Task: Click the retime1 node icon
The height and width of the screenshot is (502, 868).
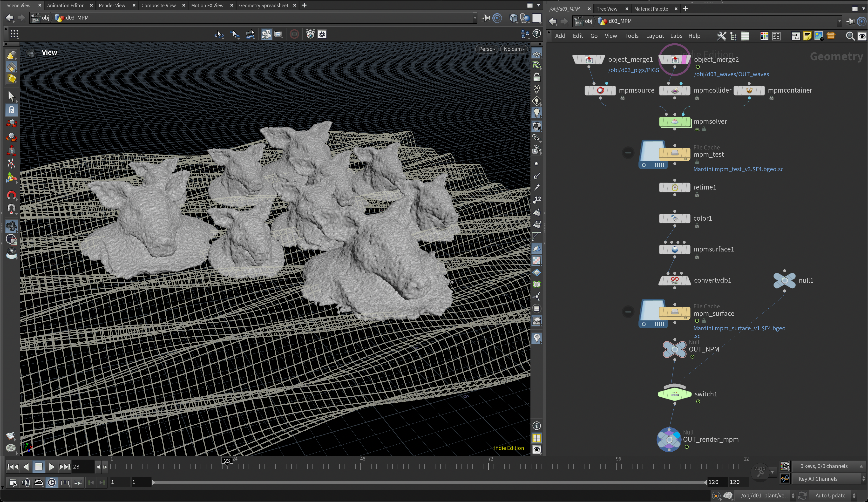Action: pyautogui.click(x=674, y=187)
